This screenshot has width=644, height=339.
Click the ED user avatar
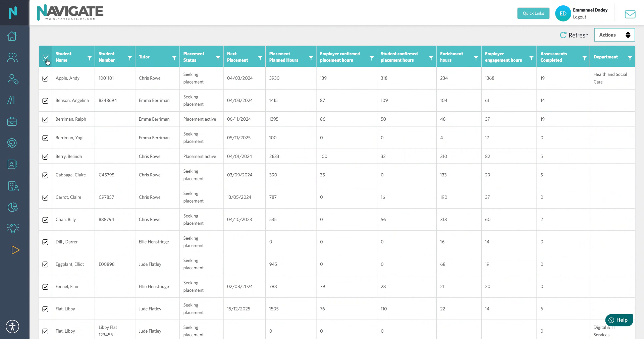563,13
